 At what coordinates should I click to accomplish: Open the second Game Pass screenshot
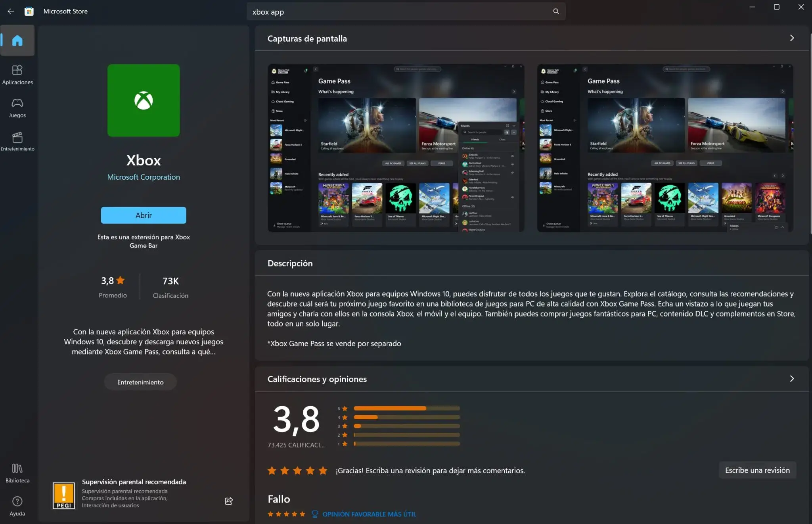coord(665,148)
